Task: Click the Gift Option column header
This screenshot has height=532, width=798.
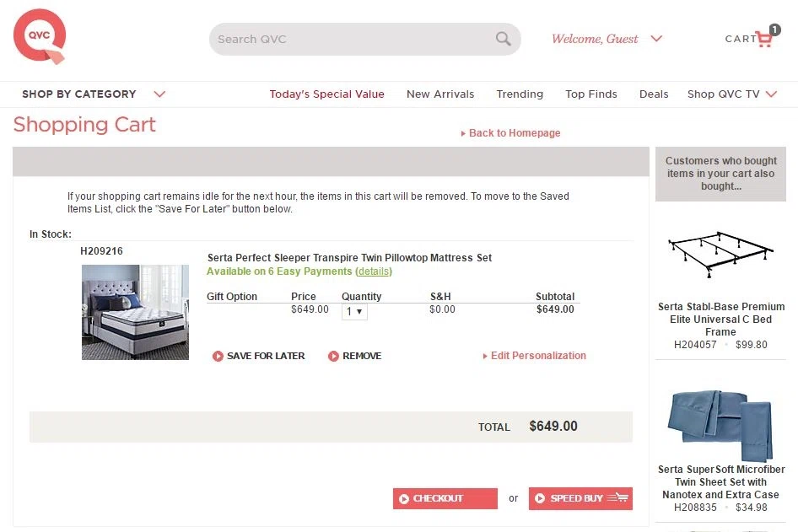Action: coord(232,297)
